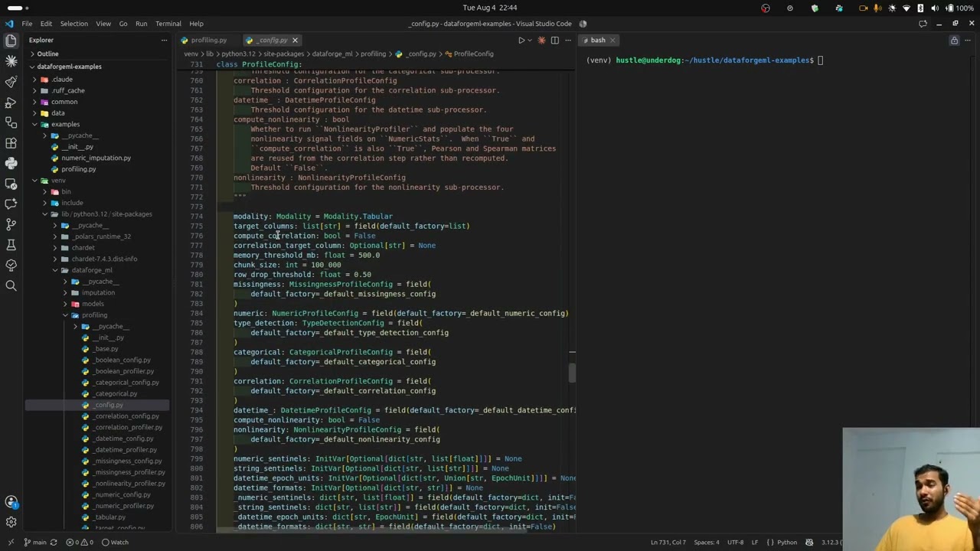The height and width of the screenshot is (551, 980).
Task: Click the Bluetooth icon in top bar
Action: (x=920, y=8)
